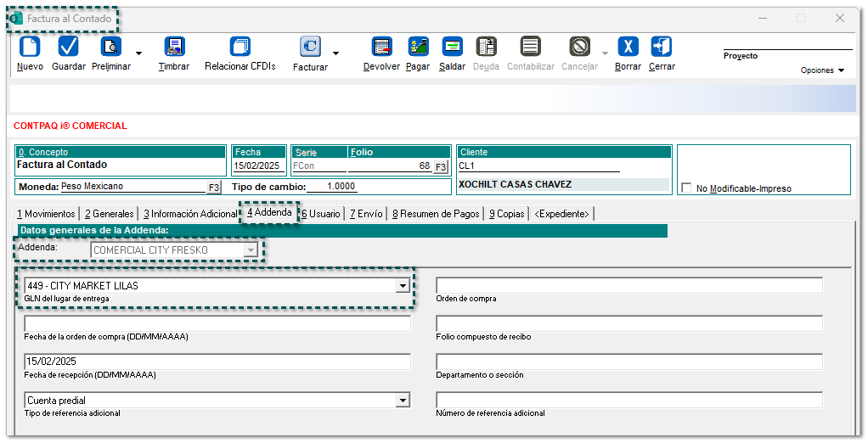Click the Pagar payment icon
The width and height of the screenshot is (868, 443).
coord(418,47)
